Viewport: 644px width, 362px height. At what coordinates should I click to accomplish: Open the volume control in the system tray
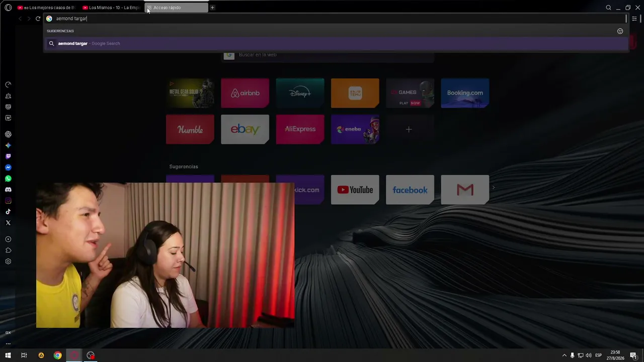589,355
